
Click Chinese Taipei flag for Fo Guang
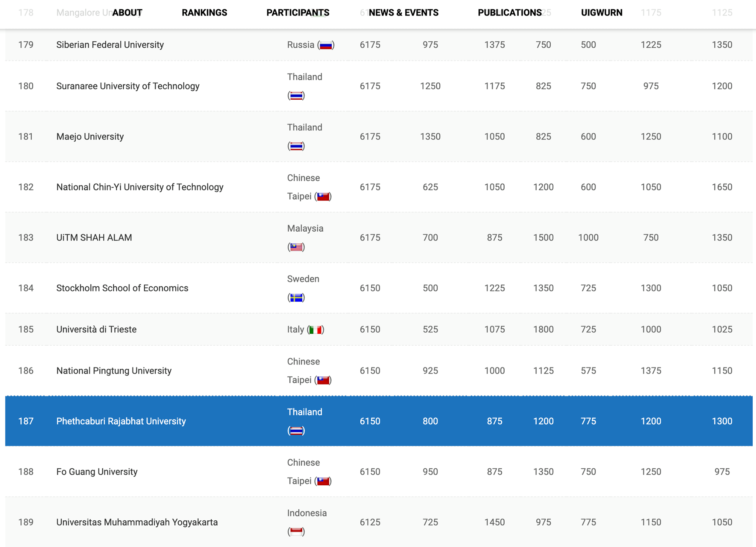323,481
